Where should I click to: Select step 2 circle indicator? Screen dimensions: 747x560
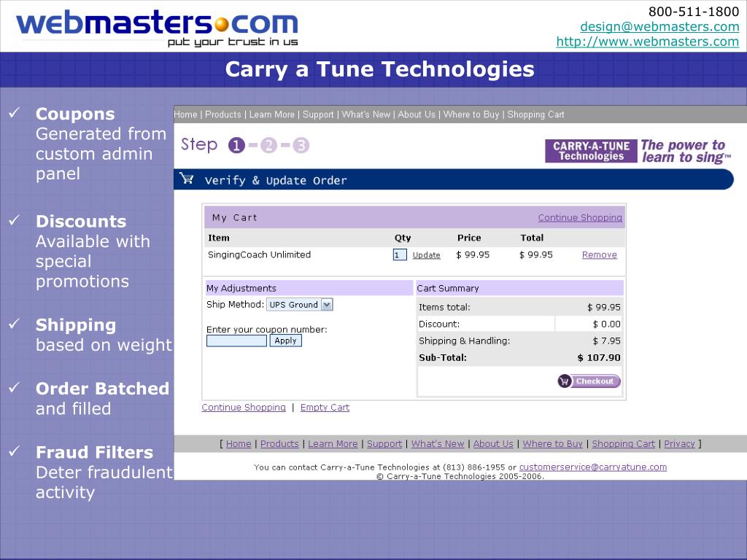(268, 145)
